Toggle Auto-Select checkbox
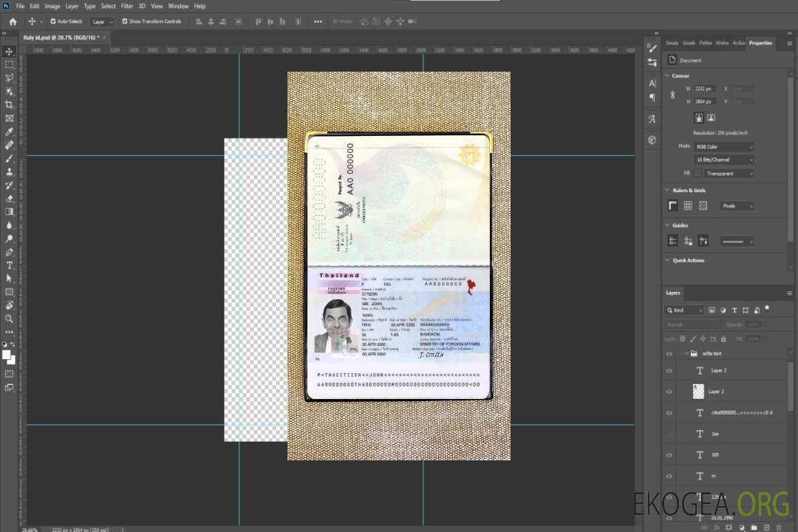The image size is (798, 532). pos(53,21)
